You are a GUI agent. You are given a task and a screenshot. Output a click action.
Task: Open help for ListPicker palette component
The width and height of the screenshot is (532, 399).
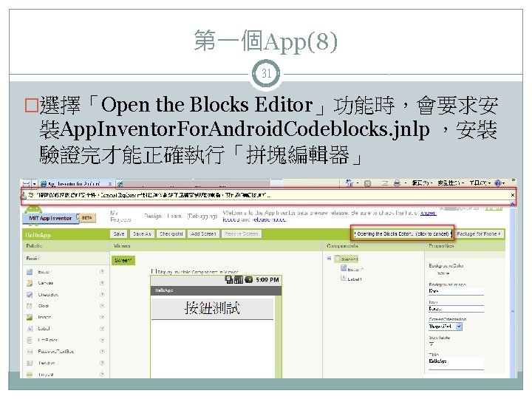click(x=102, y=340)
